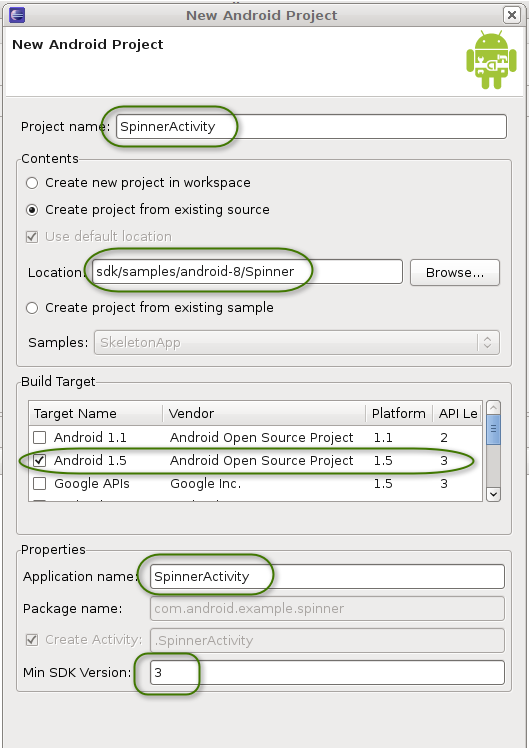Close the New Android Project dialog
Screen dimensions: 529x748
pyautogui.click(x=511, y=15)
